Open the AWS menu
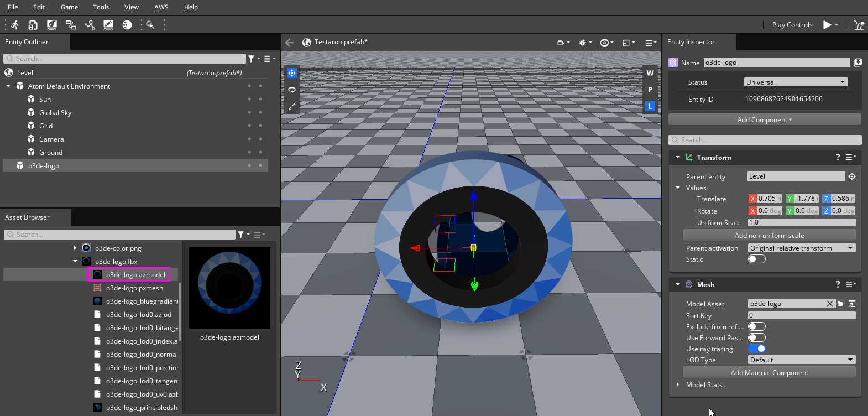 [x=161, y=7]
